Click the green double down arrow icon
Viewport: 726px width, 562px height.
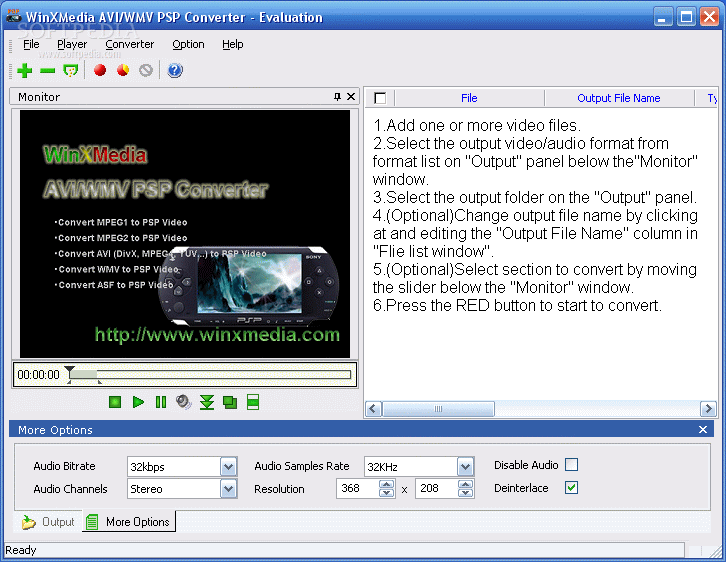point(207,402)
